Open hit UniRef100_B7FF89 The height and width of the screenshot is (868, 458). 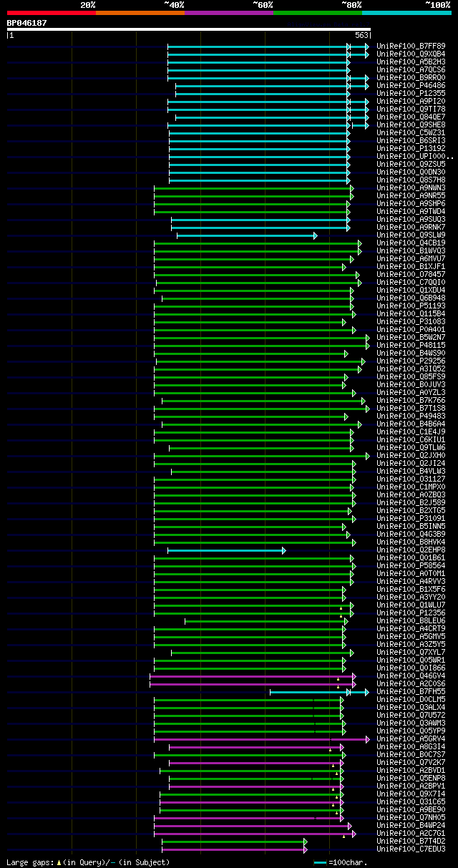(410, 46)
